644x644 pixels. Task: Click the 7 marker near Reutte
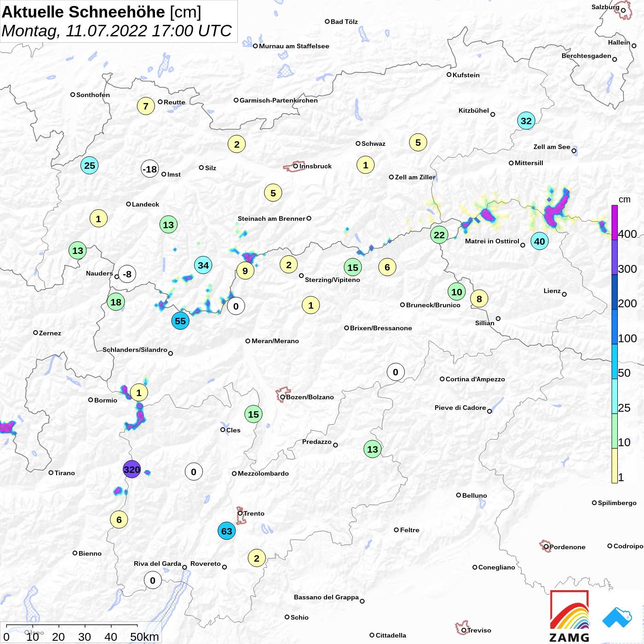[146, 106]
